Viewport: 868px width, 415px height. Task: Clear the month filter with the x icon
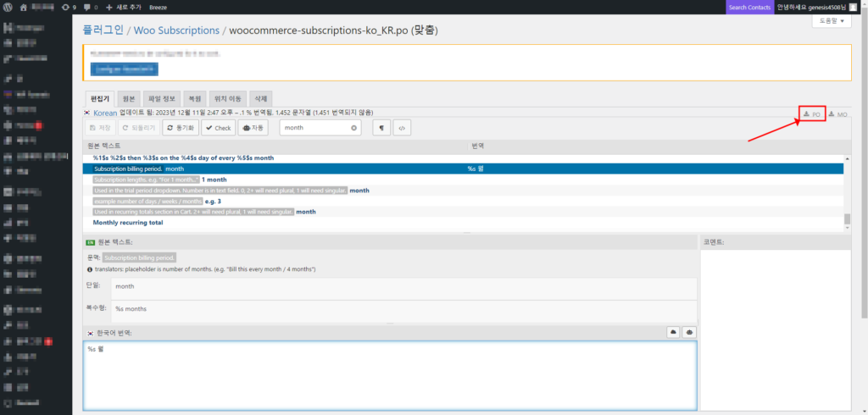click(353, 128)
